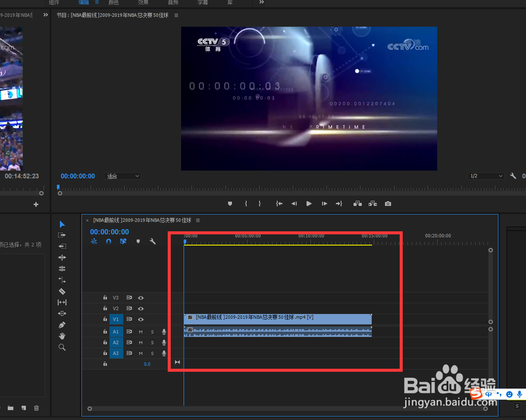Click timeline timecode 00:00:00:00 field
This screenshot has width=526, height=420.
click(x=110, y=232)
